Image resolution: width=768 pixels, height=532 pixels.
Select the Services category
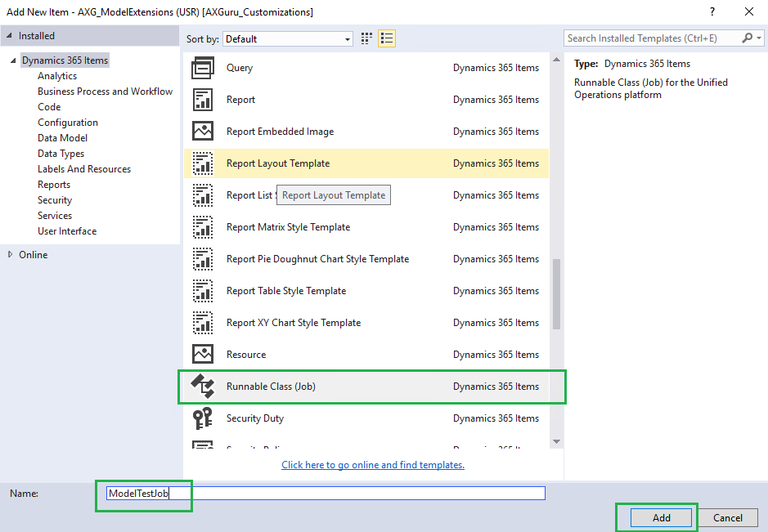[54, 216]
